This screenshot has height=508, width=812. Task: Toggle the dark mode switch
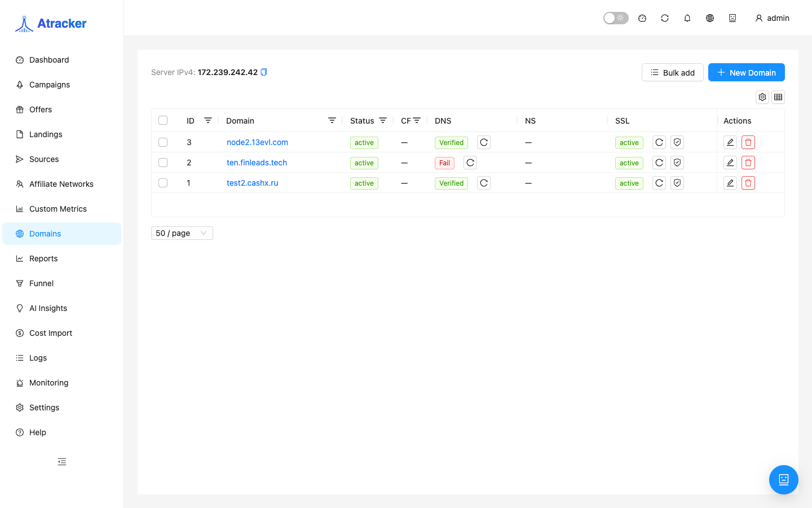pyautogui.click(x=616, y=18)
